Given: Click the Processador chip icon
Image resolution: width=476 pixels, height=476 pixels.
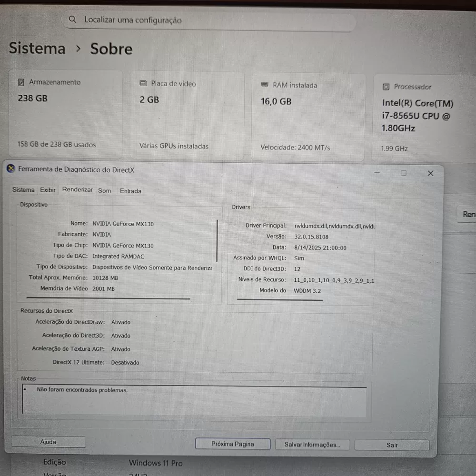Looking at the screenshot, I should pos(386,87).
